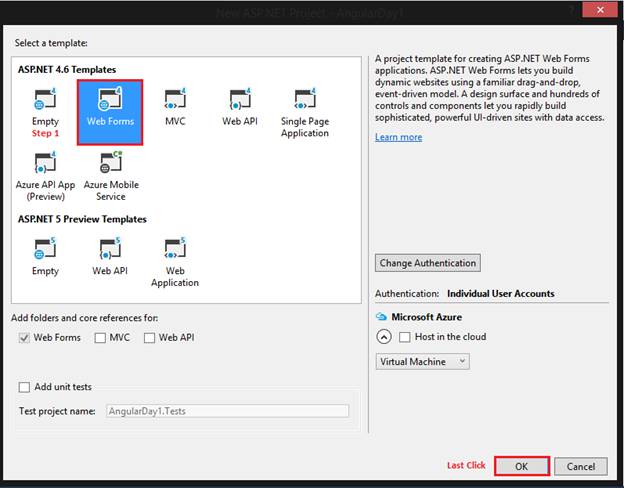
Task: Click the Individual User Accounts text
Action: (501, 294)
